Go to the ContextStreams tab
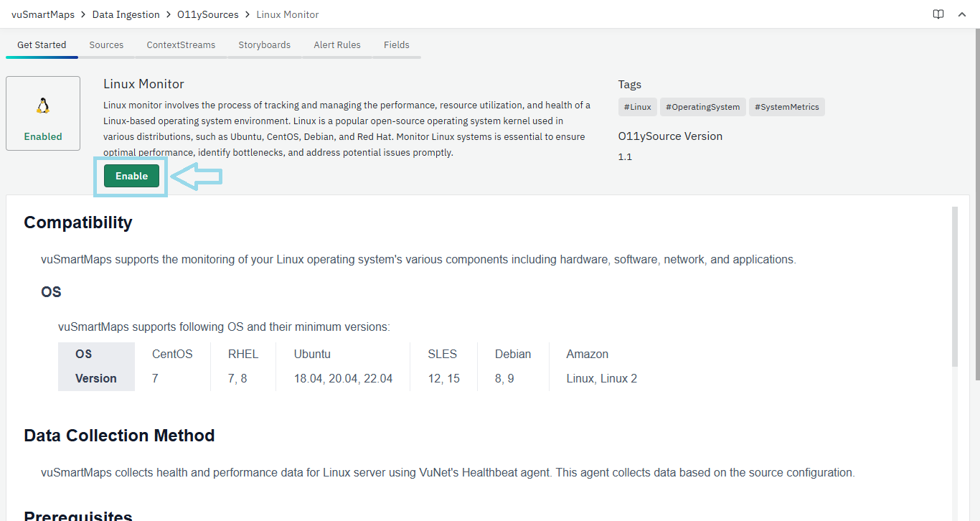Viewport: 980px width, 521px height. pos(181,44)
